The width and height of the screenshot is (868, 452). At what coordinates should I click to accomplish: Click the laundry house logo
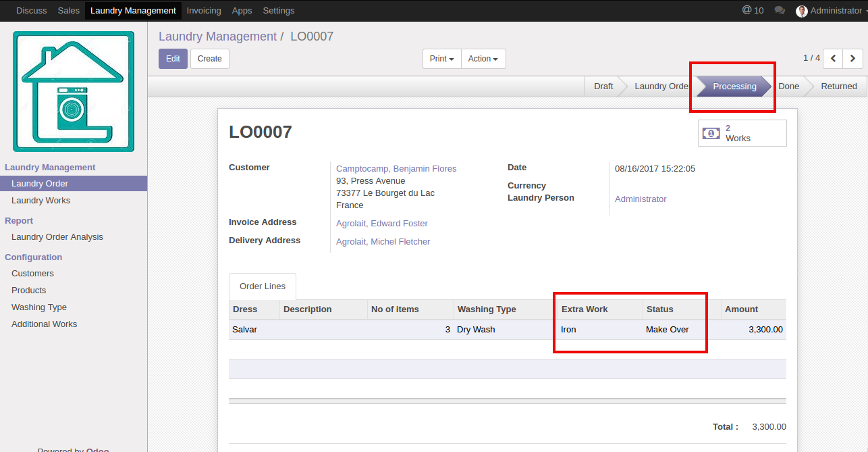click(x=74, y=91)
